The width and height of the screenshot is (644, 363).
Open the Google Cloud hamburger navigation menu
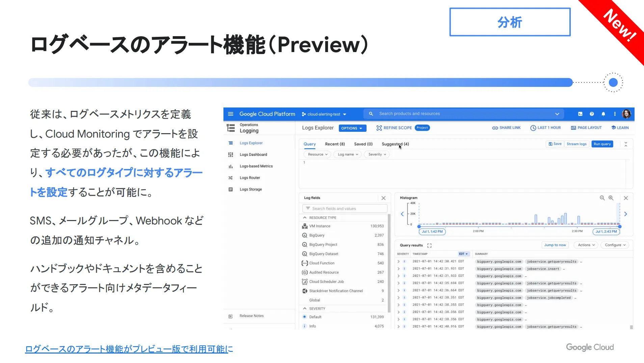pos(231,114)
